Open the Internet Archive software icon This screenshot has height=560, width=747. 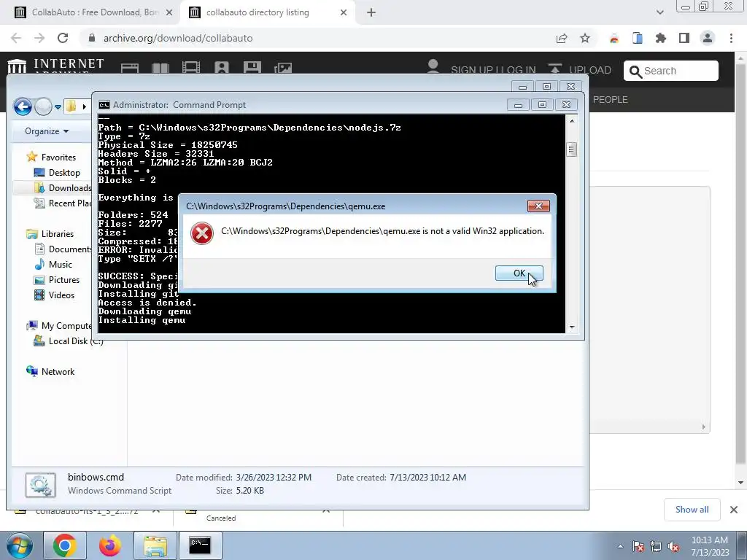[252, 68]
